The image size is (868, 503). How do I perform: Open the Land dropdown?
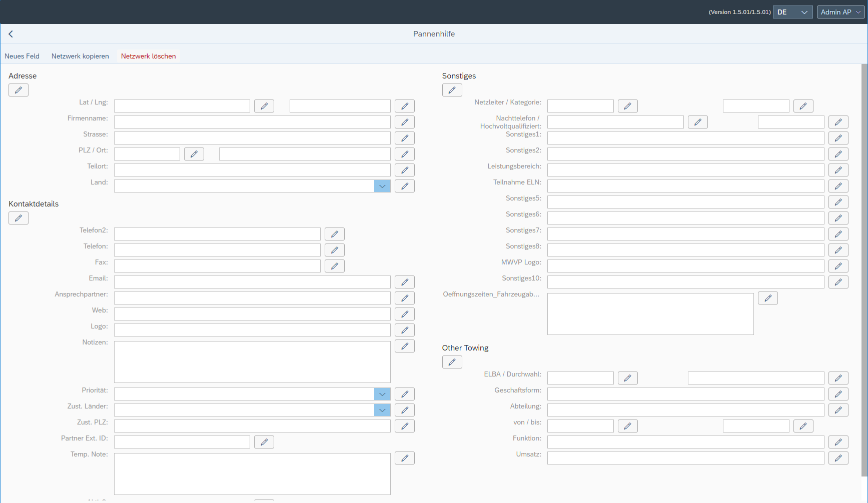point(382,185)
